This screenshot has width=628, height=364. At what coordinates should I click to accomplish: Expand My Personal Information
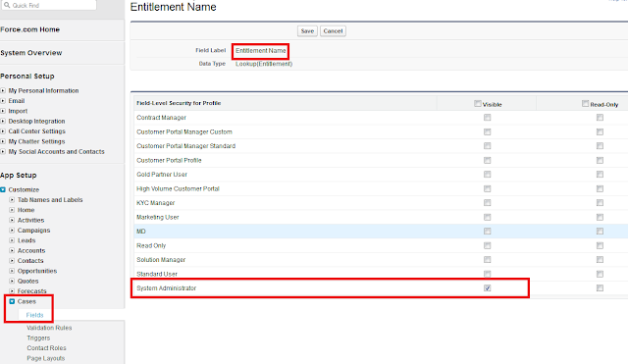click(3, 91)
